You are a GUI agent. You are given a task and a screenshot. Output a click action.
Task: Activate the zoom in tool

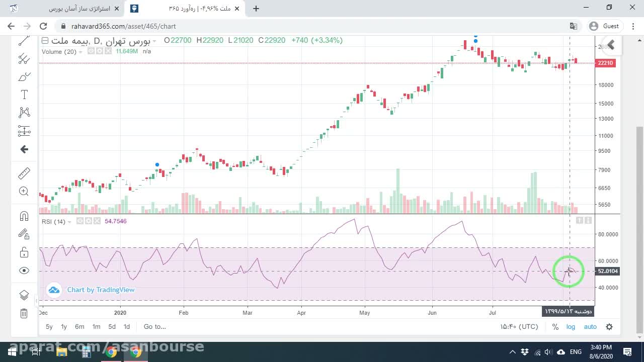[24, 191]
